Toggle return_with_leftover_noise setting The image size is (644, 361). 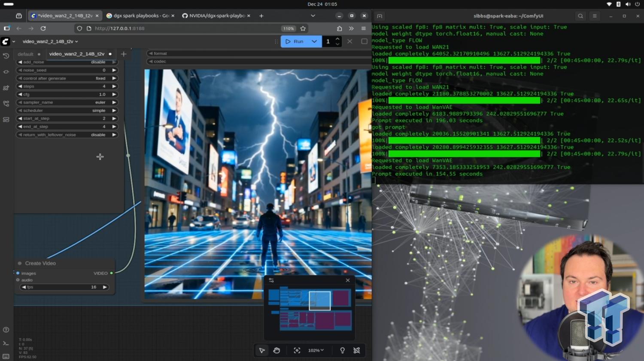point(67,135)
